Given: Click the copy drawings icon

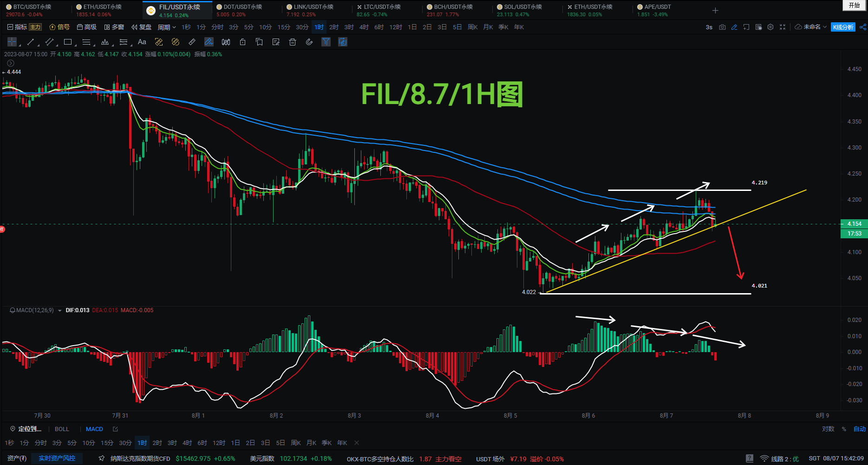Looking at the screenshot, I should 259,42.
